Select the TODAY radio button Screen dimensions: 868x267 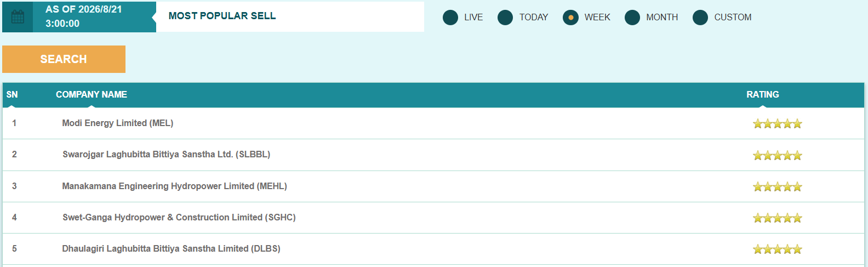pyautogui.click(x=505, y=18)
